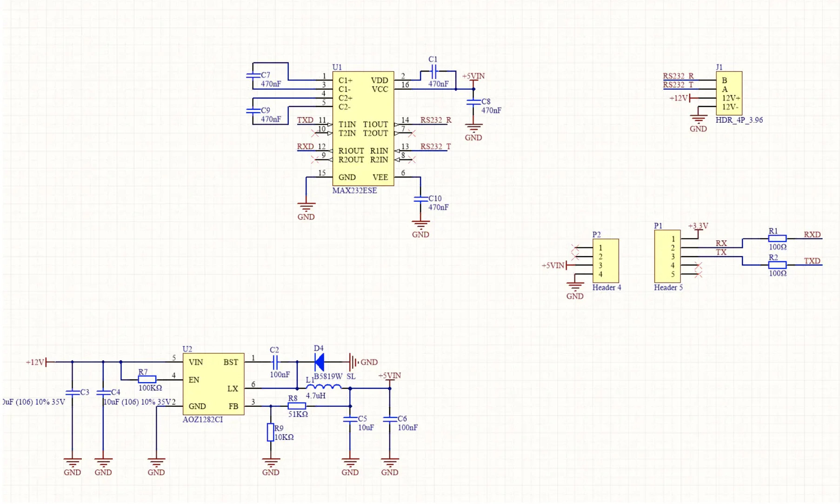
Task: Select the R8 51KΩ resistor symbol
Action: click(x=296, y=406)
